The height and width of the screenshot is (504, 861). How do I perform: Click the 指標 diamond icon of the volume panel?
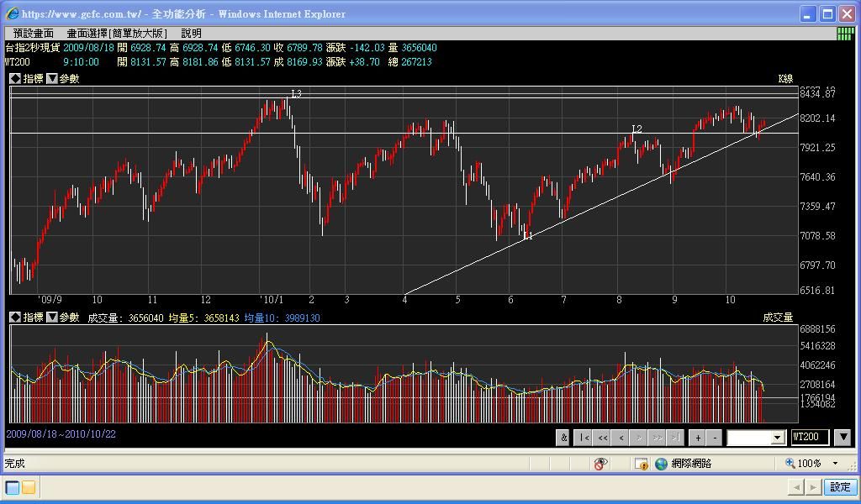coord(15,317)
